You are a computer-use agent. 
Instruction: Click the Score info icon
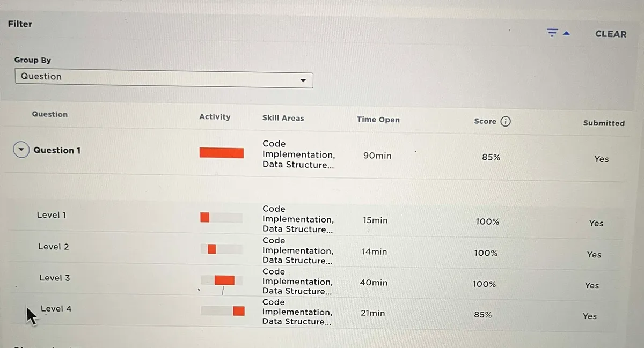[505, 121]
